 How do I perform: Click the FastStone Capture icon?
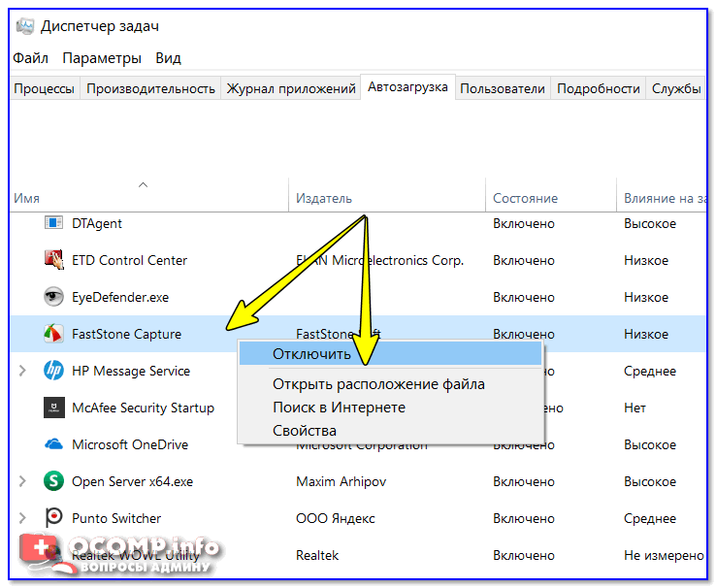[53, 334]
